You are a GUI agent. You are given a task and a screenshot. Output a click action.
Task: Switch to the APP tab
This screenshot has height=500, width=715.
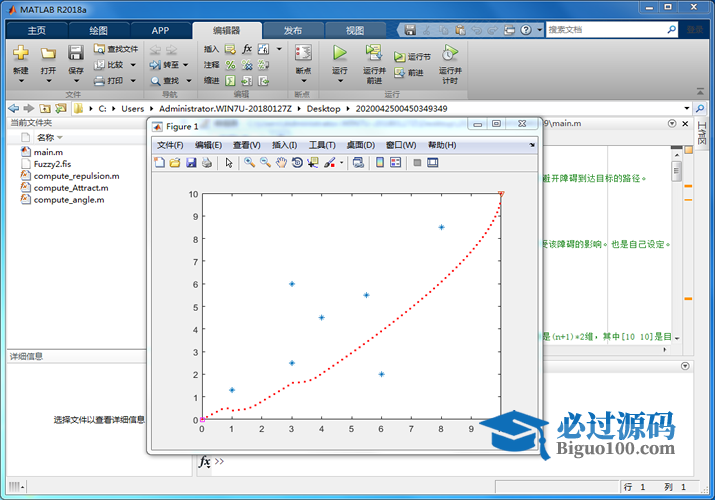pos(160,31)
